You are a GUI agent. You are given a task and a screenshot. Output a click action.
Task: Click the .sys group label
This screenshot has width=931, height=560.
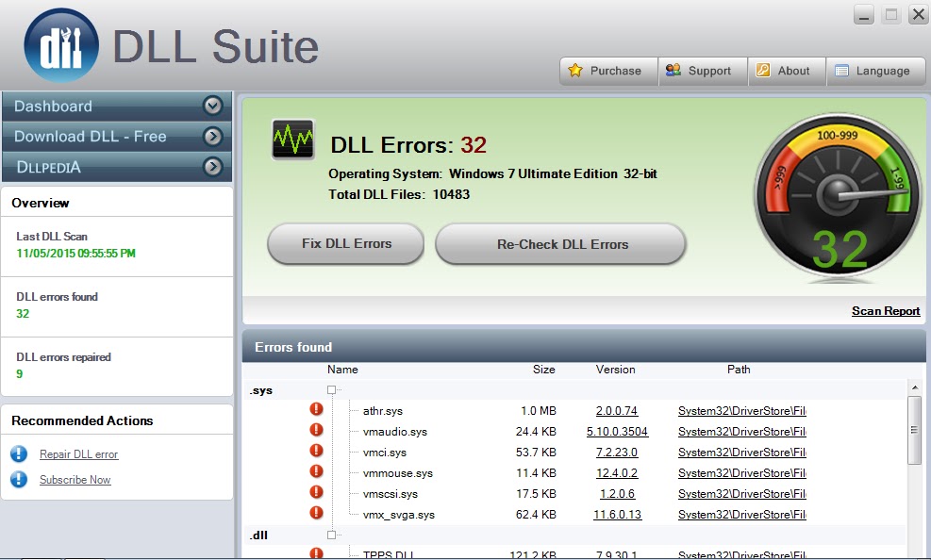[260, 390]
